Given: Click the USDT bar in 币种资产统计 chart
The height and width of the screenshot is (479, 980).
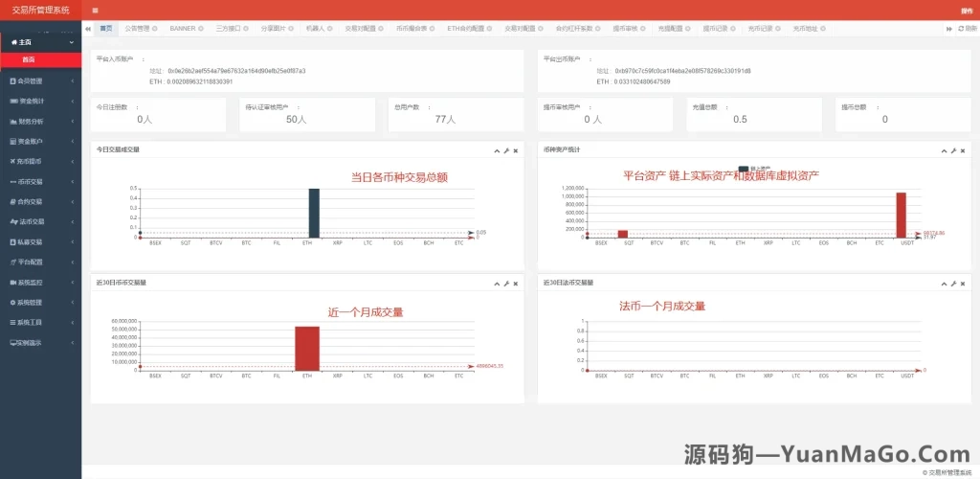Looking at the screenshot, I should point(901,216).
